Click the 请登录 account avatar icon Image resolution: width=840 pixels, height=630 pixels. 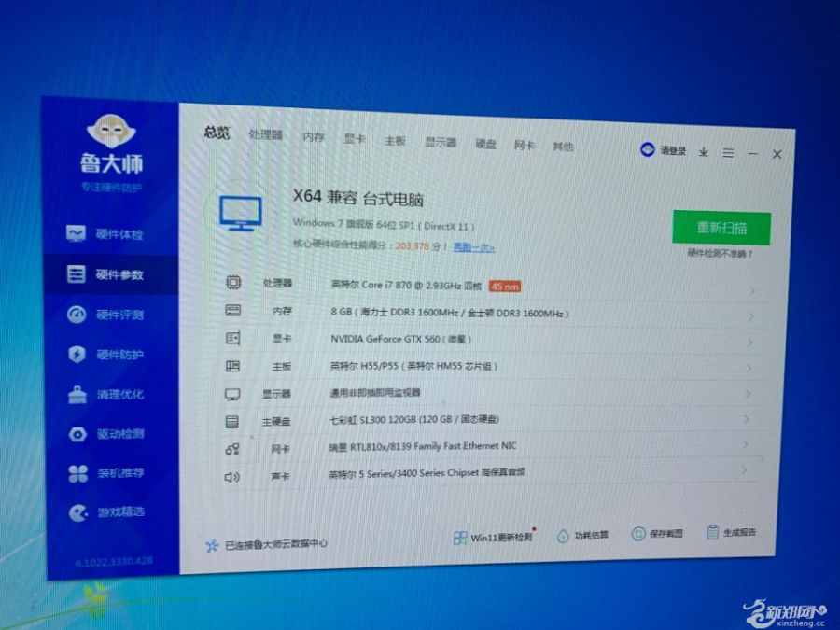point(647,149)
